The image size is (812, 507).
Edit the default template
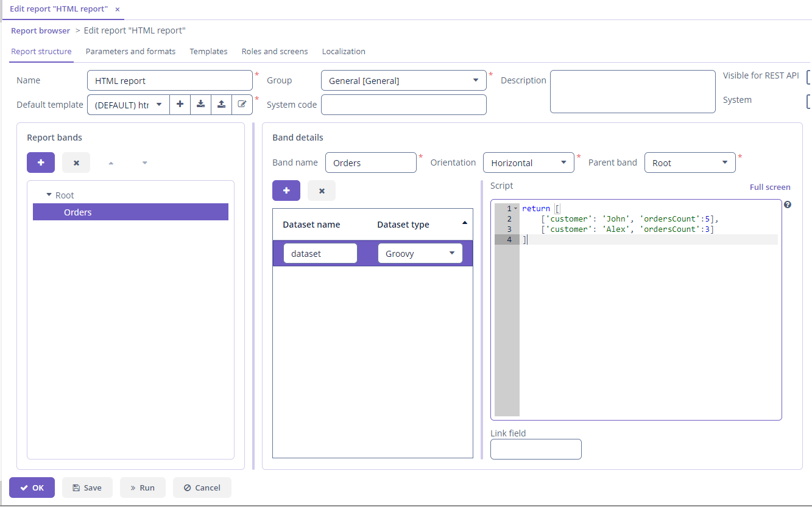(x=242, y=104)
